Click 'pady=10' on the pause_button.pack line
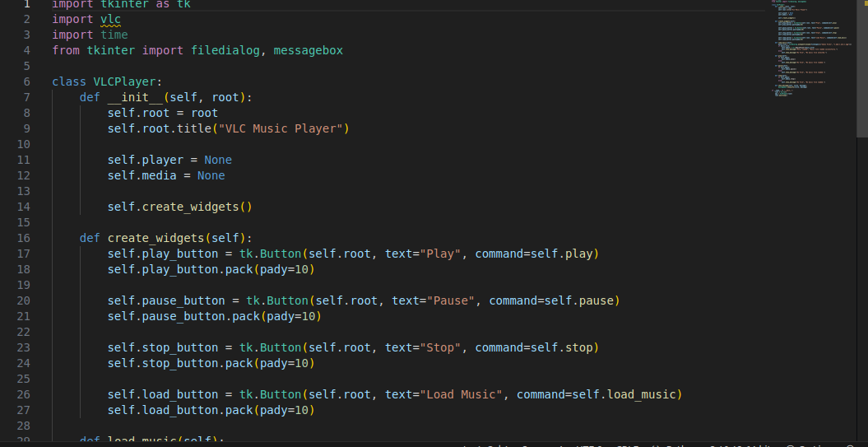The image size is (868, 447). 291,316
